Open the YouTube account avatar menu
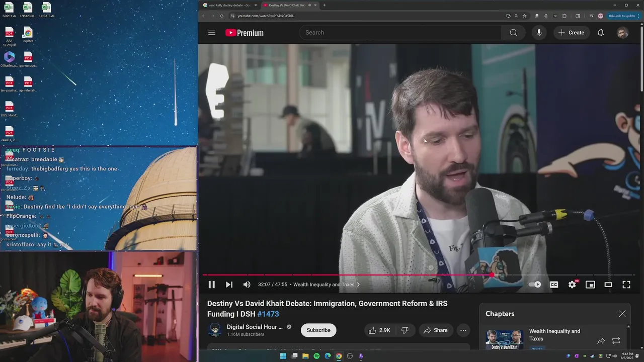The width and height of the screenshot is (644, 362). coord(623,33)
